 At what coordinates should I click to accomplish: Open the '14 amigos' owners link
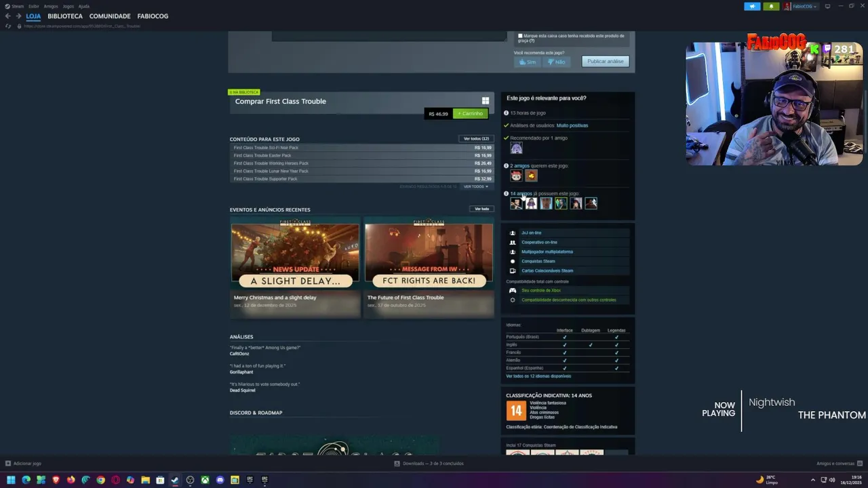pos(521,194)
